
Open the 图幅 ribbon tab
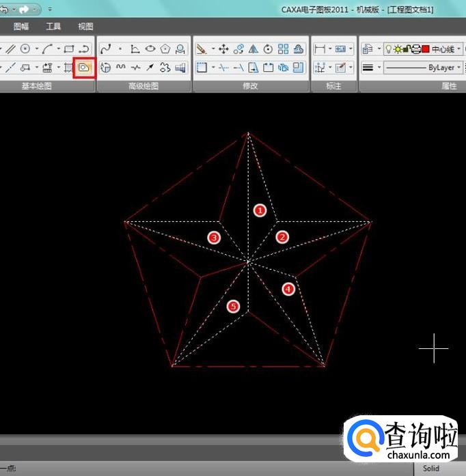tap(21, 27)
